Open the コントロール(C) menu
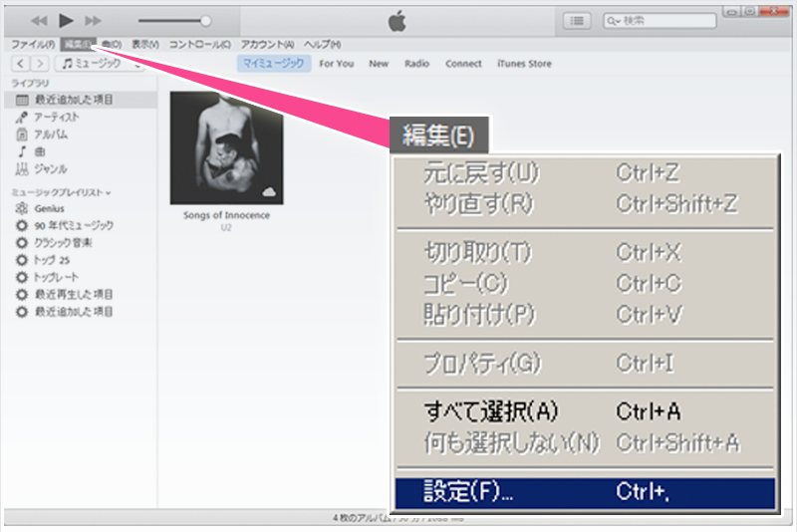 coord(200,45)
